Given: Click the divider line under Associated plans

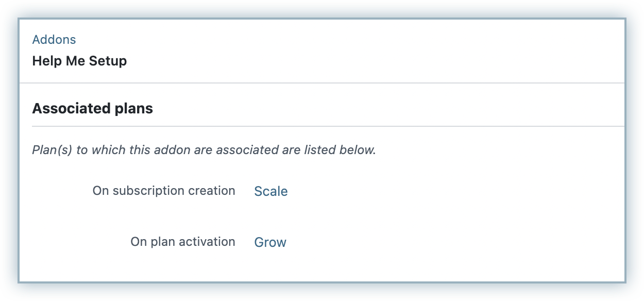Looking at the screenshot, I should point(328,126).
